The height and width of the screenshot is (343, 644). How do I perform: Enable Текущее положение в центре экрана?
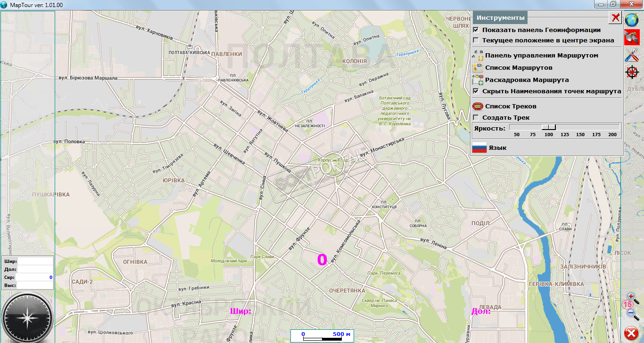coord(476,40)
